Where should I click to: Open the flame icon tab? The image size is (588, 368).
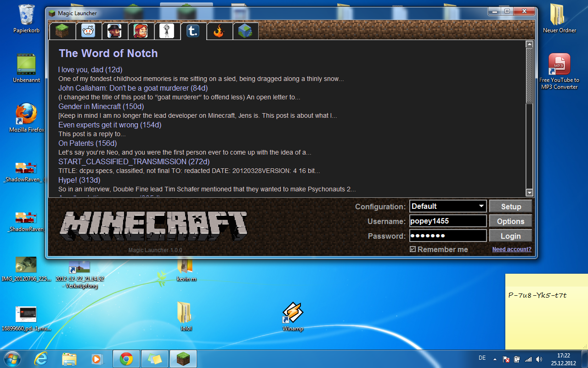[x=219, y=31]
